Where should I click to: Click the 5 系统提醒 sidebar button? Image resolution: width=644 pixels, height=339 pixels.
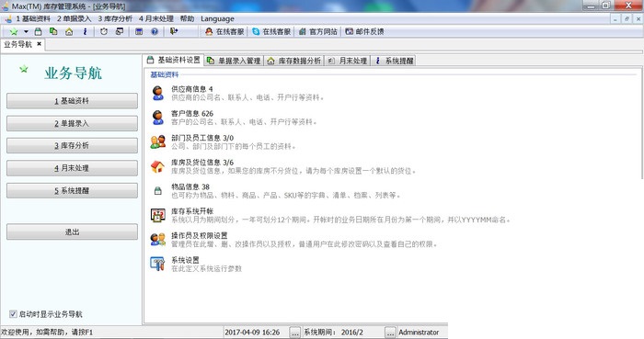point(72,190)
